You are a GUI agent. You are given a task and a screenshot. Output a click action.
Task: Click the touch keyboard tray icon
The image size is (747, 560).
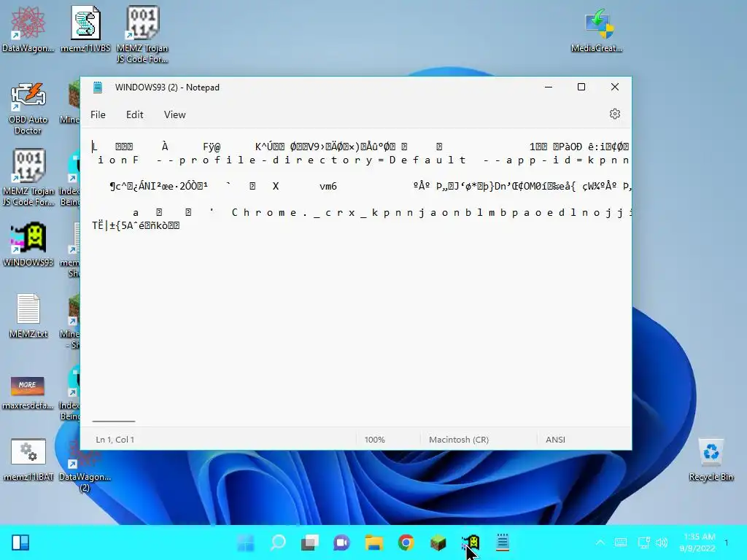pos(621,542)
